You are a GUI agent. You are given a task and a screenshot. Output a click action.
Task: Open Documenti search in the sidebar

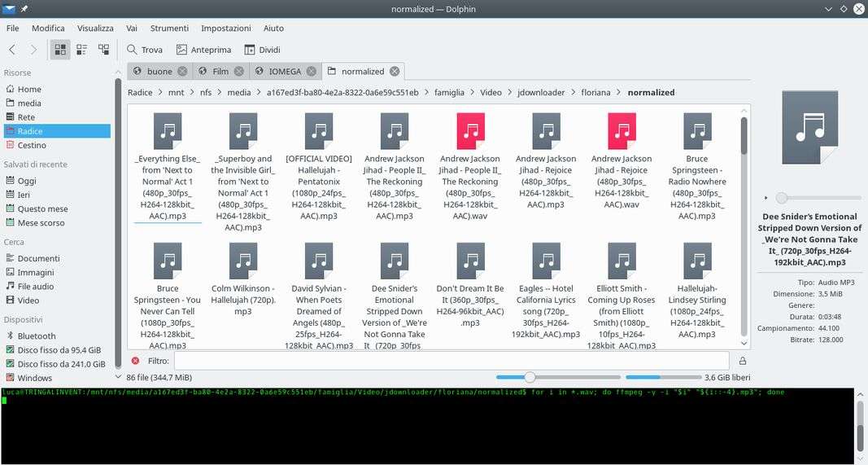point(38,258)
